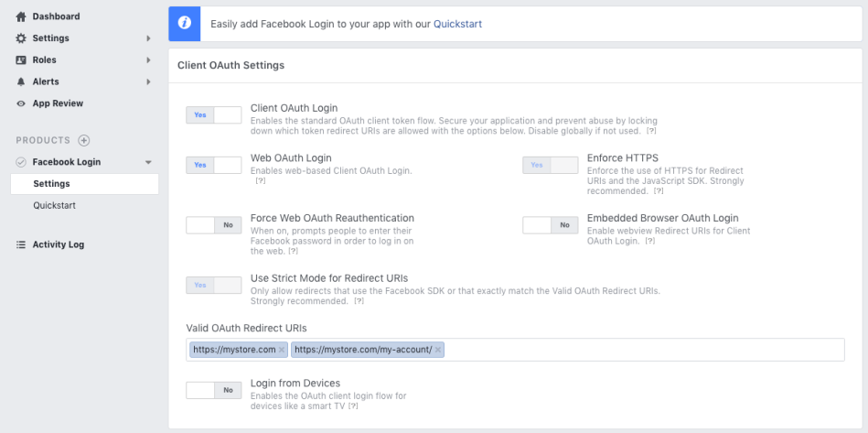868x433 pixels.
Task: Open help for Client OAuth Login
Action: 652,131
